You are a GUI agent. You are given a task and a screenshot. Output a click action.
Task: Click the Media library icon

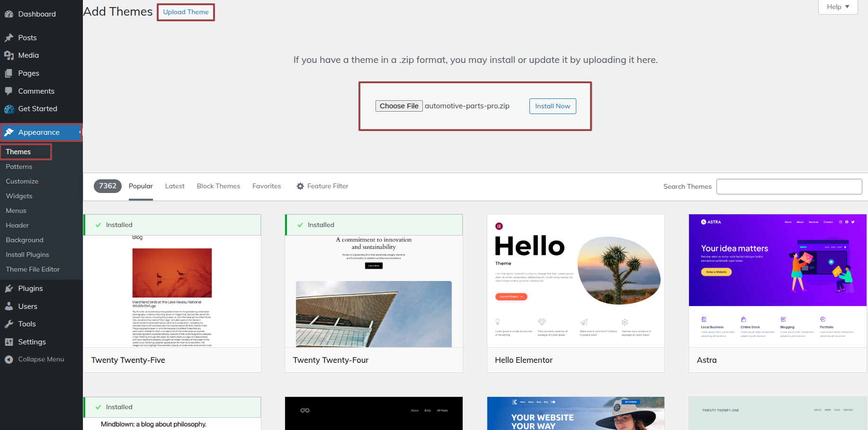(x=9, y=55)
